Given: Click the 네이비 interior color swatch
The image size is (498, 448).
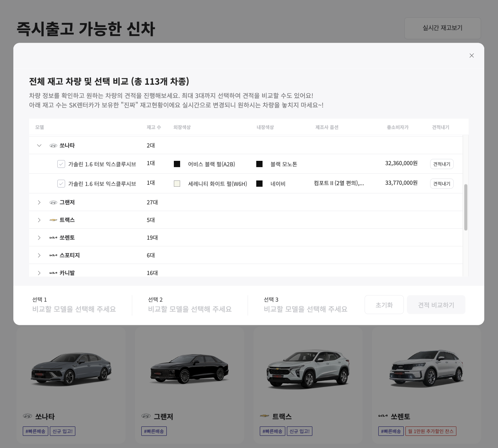Looking at the screenshot, I should (x=259, y=184).
